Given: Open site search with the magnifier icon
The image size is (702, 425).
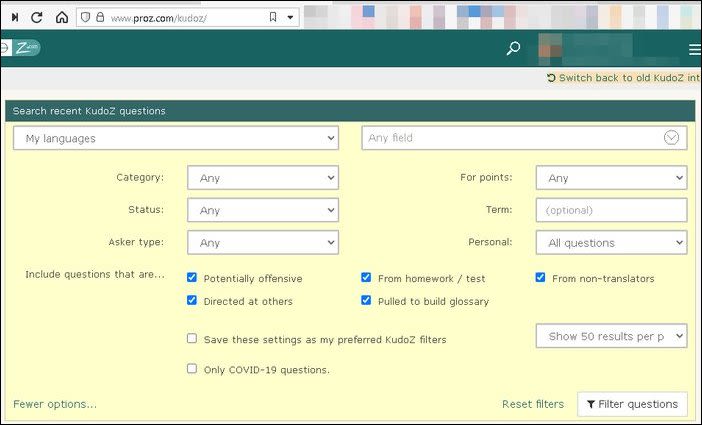Looking at the screenshot, I should [513, 48].
